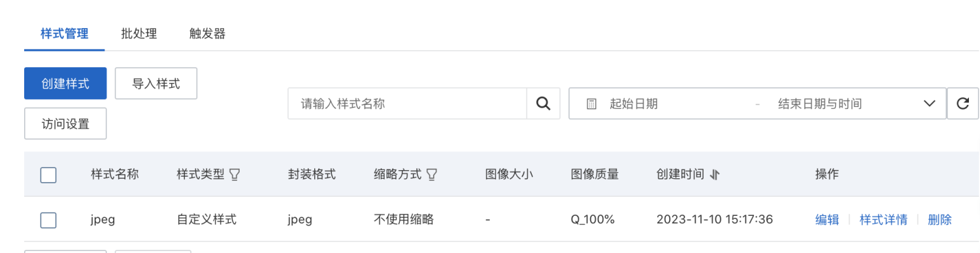Viewport: 980px width, 253px height.
Task: Click calendar icon in date range field
Action: point(591,104)
